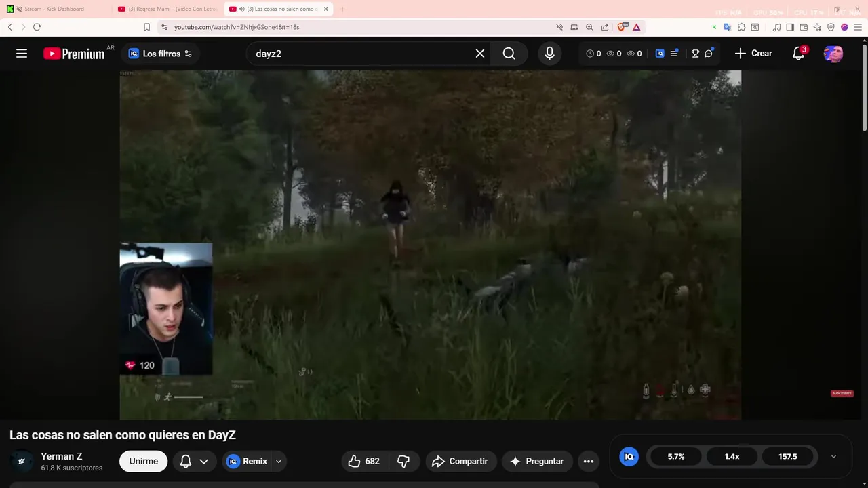Click the video title Las cosas no salen

click(123, 435)
